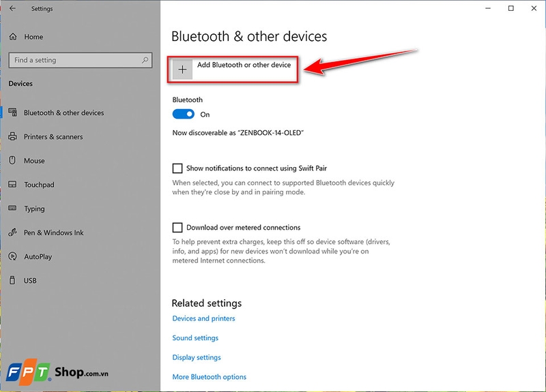
Task: Open Pen & Windows Ink settings
Action: click(x=54, y=232)
